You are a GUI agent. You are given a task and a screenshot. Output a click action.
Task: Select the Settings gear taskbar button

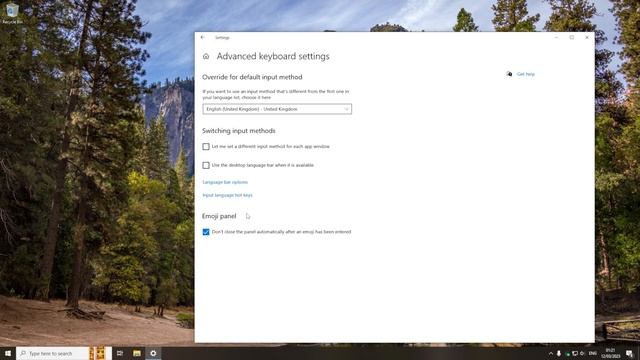(x=153, y=353)
